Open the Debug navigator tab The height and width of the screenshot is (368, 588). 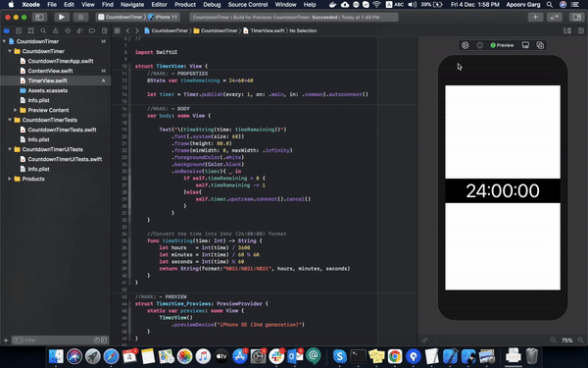click(79, 30)
